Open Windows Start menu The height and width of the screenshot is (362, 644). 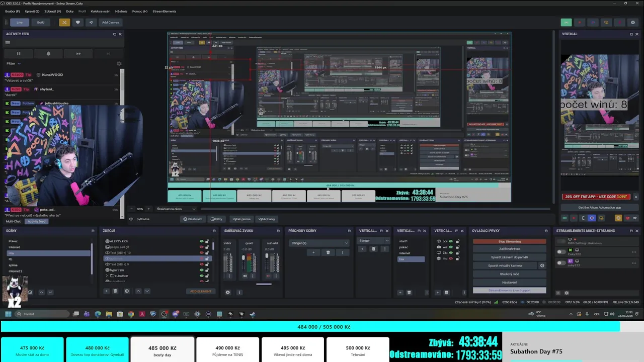click(x=8, y=314)
